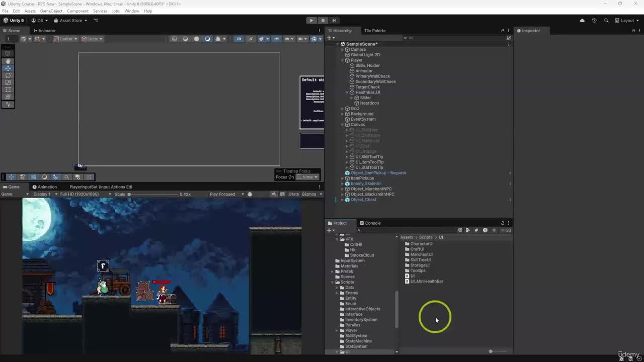Switch to the Console tab
The width and height of the screenshot is (644, 362).
pyautogui.click(x=370, y=223)
